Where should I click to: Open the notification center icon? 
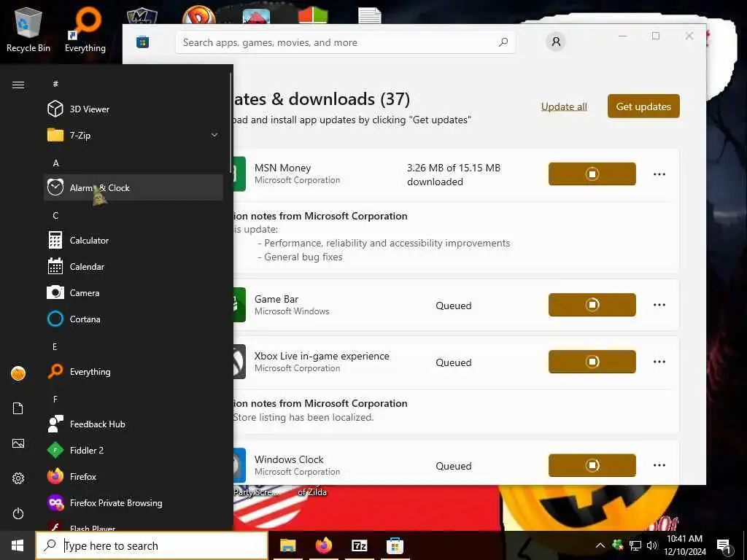[x=724, y=545]
